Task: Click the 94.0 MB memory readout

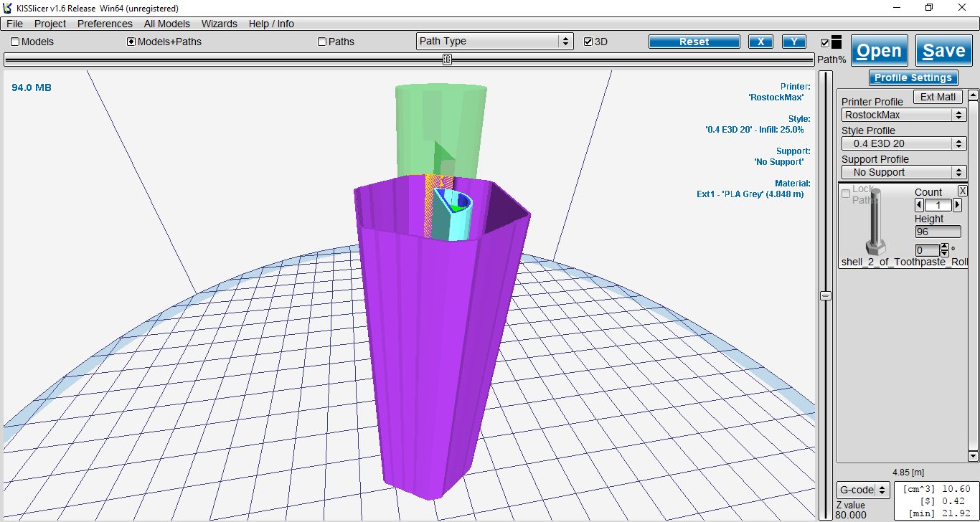Action: click(x=32, y=87)
